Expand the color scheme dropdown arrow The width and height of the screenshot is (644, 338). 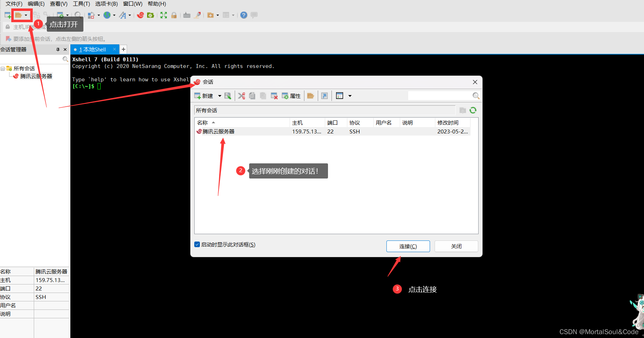click(99, 15)
